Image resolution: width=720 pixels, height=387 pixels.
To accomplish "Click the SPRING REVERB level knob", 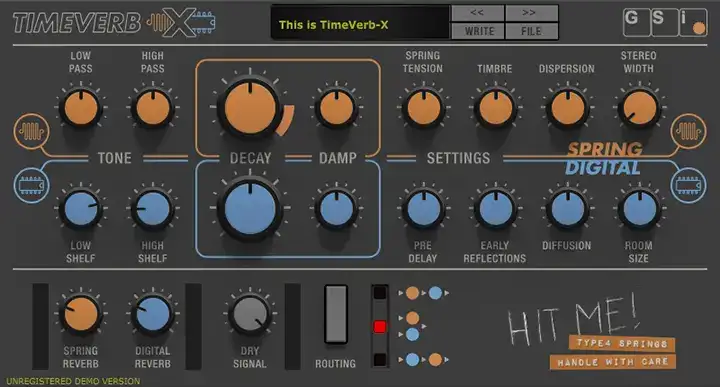I will (x=81, y=314).
